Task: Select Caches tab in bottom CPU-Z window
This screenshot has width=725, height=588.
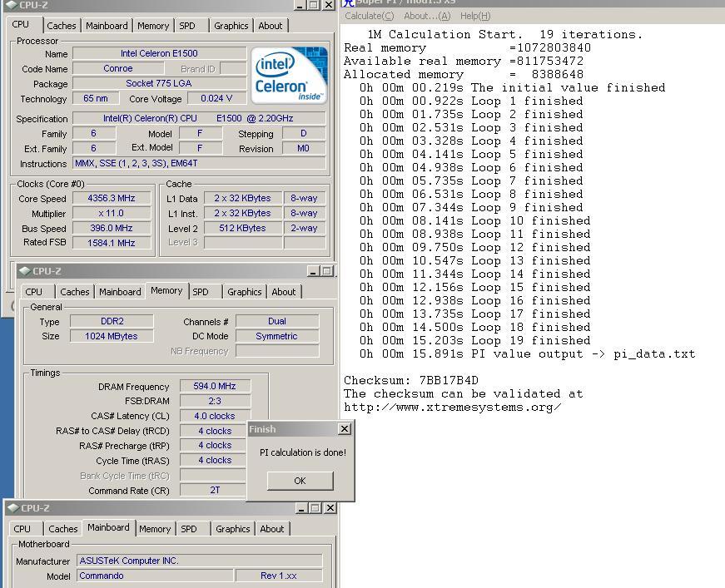Action: tap(63, 529)
